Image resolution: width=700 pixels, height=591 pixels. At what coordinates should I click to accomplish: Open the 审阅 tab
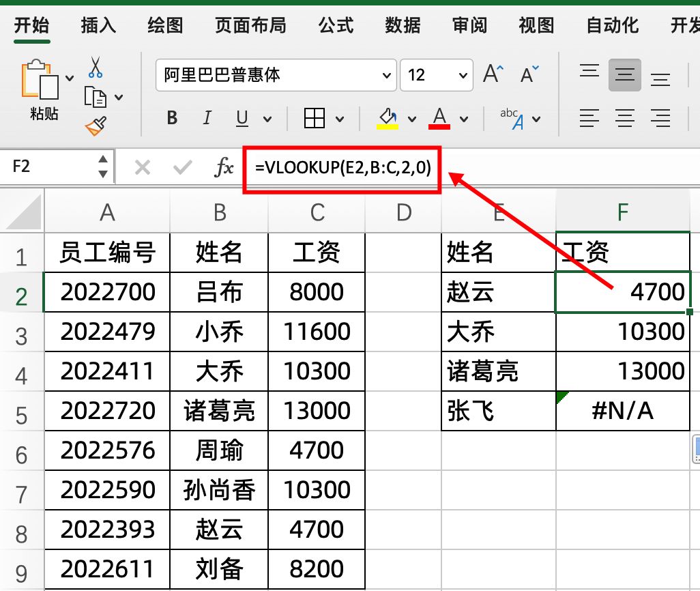coord(469,25)
